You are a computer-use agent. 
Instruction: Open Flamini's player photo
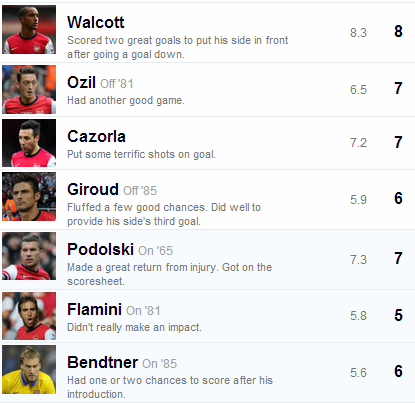pos(29,316)
